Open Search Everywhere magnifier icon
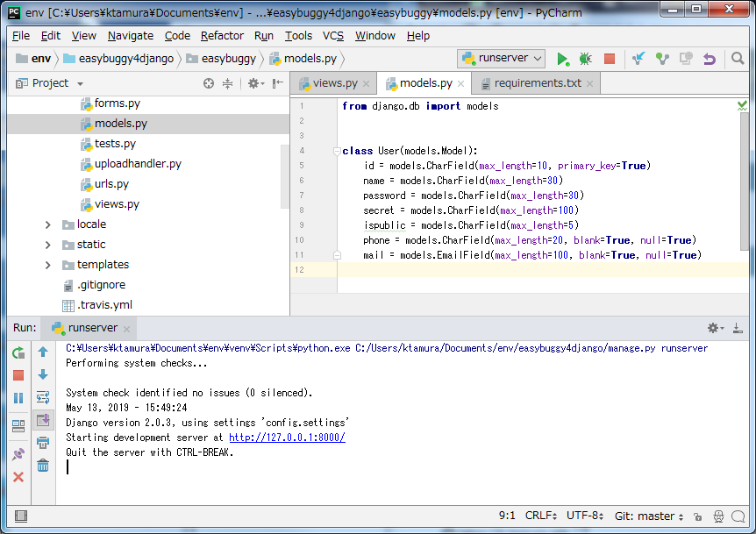 coord(738,59)
